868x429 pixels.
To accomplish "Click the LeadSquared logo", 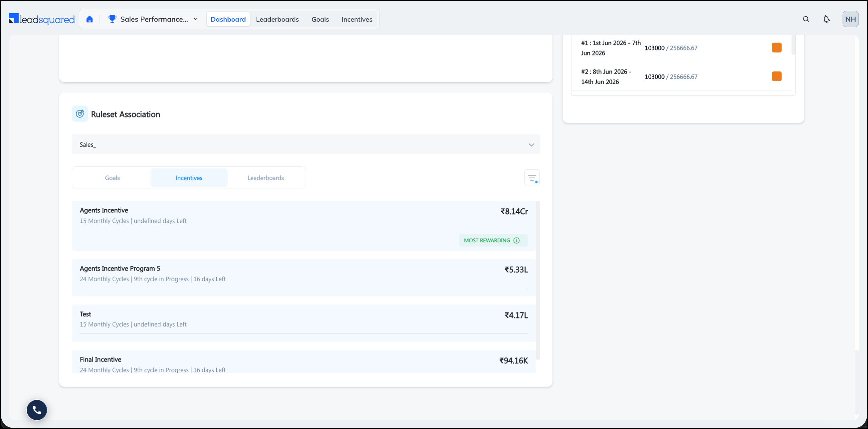I will point(42,19).
